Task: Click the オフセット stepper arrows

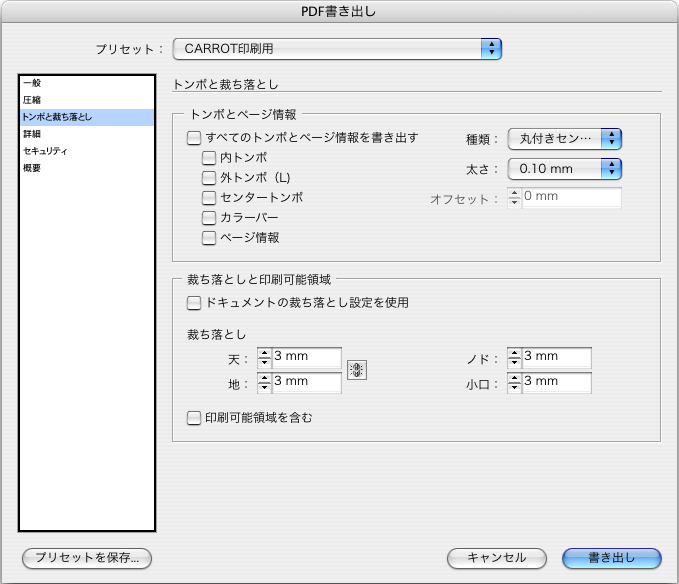Action: pyautogui.click(x=514, y=198)
